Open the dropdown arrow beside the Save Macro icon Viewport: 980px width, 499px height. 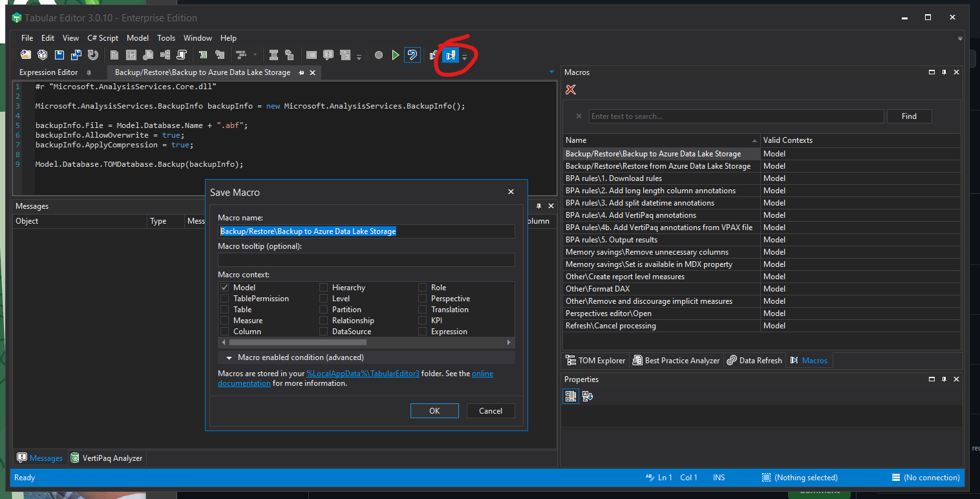pyautogui.click(x=465, y=56)
